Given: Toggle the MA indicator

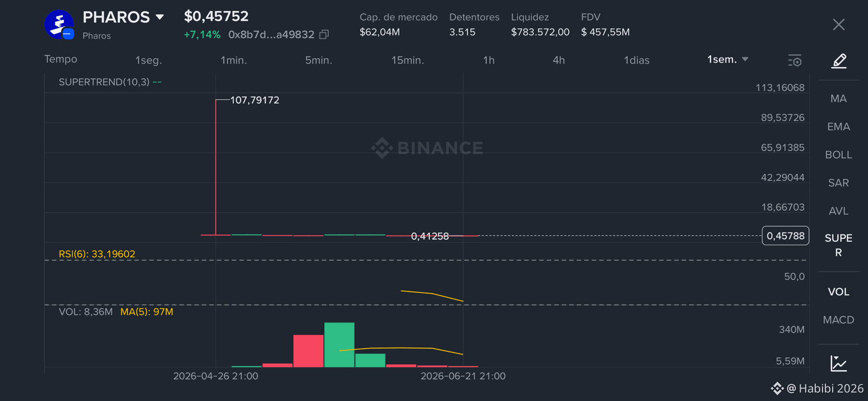Looking at the screenshot, I should pos(838,99).
